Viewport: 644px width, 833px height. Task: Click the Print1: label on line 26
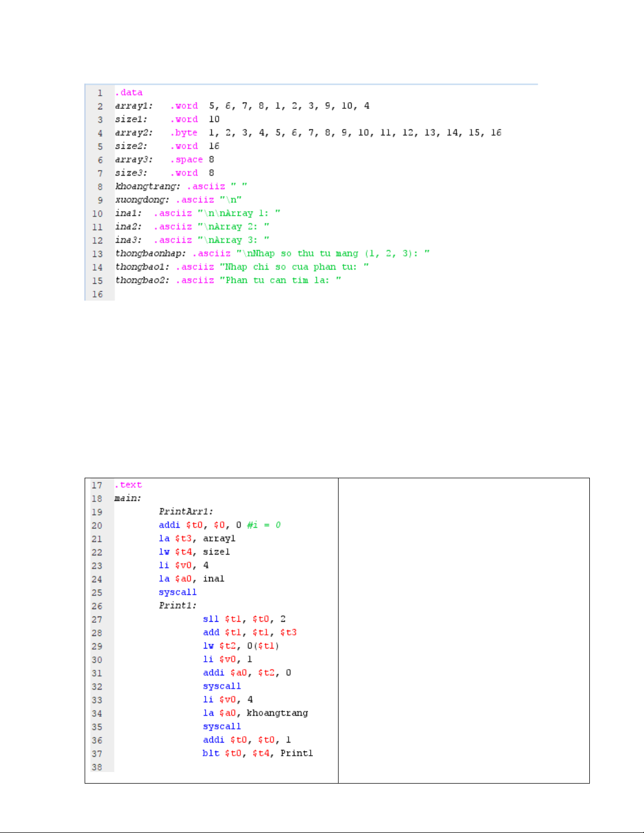(178, 605)
